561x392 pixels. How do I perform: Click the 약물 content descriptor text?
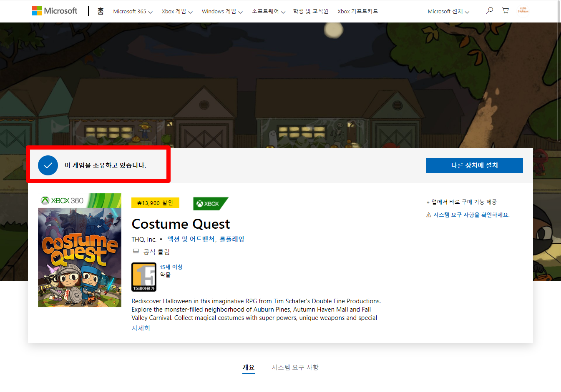tap(165, 275)
